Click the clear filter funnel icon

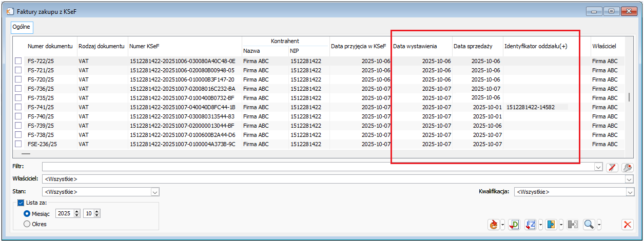612,167
